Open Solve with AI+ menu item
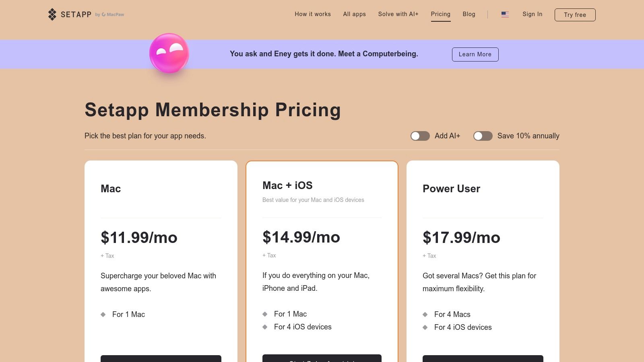The height and width of the screenshot is (362, 644). pos(398,14)
